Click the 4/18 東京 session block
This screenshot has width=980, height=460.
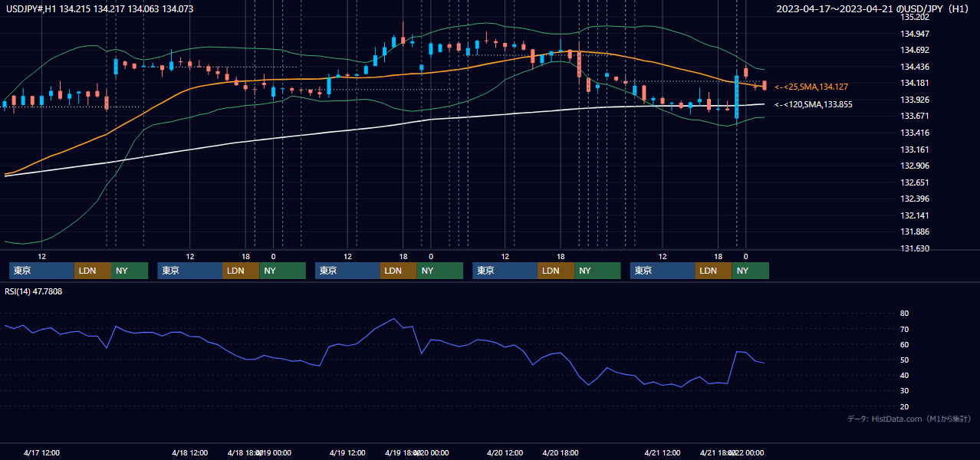coord(190,271)
